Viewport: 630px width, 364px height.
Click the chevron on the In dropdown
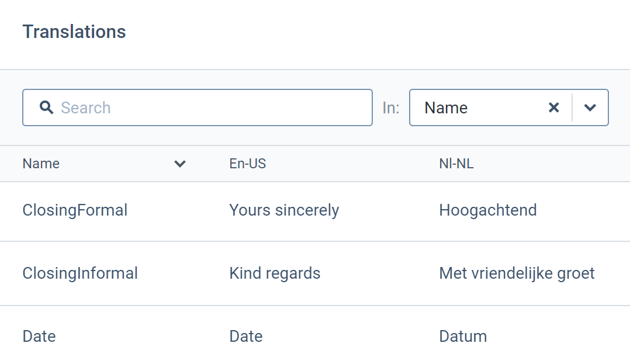[x=590, y=108]
